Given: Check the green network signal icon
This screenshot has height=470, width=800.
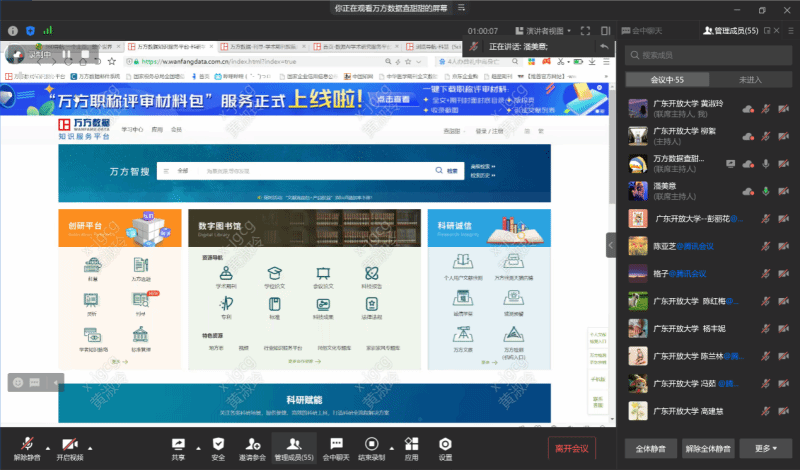Looking at the screenshot, I should (x=48, y=31).
